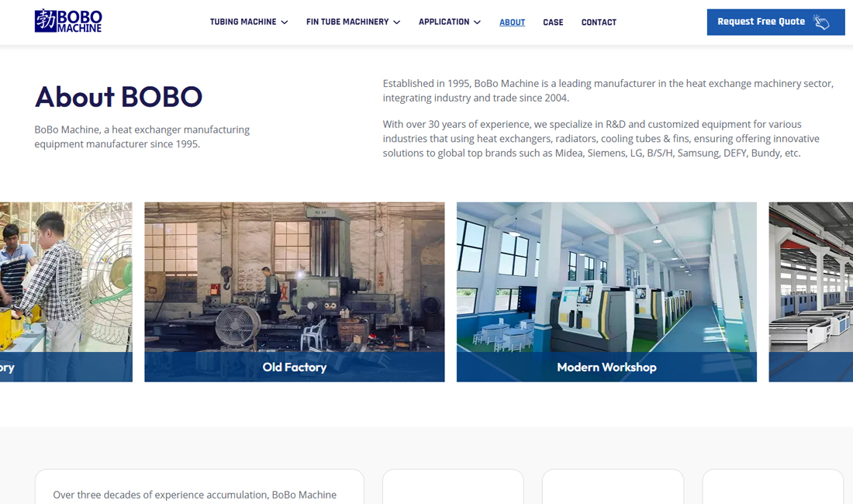Click the partially visible left factory photo
Screen dimensions: 853x504
(66, 292)
